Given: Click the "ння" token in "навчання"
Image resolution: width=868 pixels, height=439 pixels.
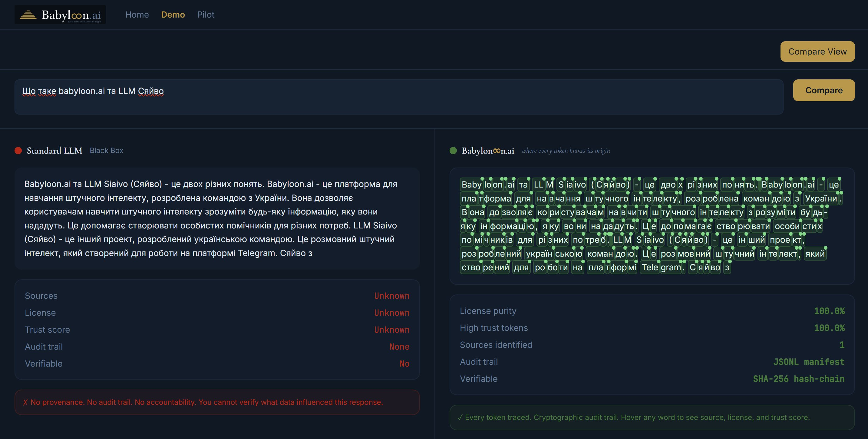Looking at the screenshot, I should point(573,199).
